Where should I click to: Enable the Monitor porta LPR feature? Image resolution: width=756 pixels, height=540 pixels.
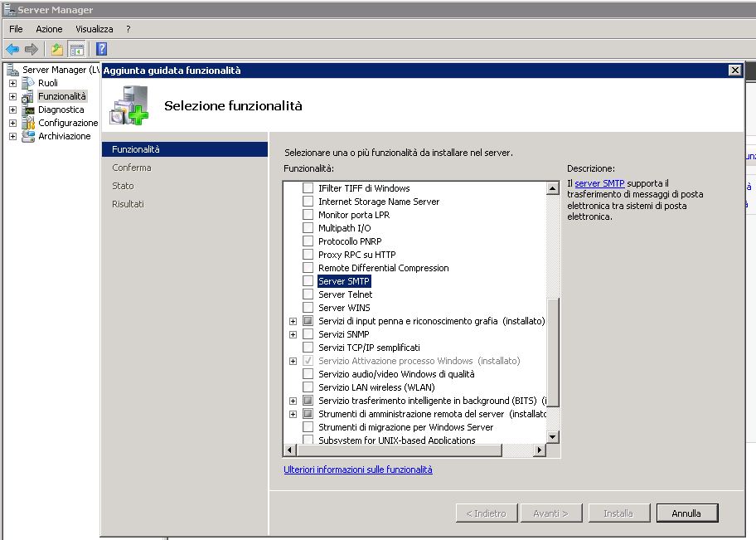click(x=308, y=214)
